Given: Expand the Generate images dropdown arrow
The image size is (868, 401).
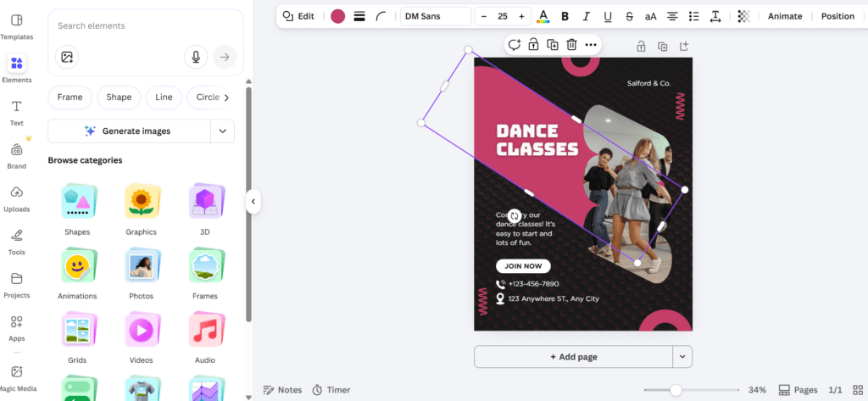Looking at the screenshot, I should point(222,131).
